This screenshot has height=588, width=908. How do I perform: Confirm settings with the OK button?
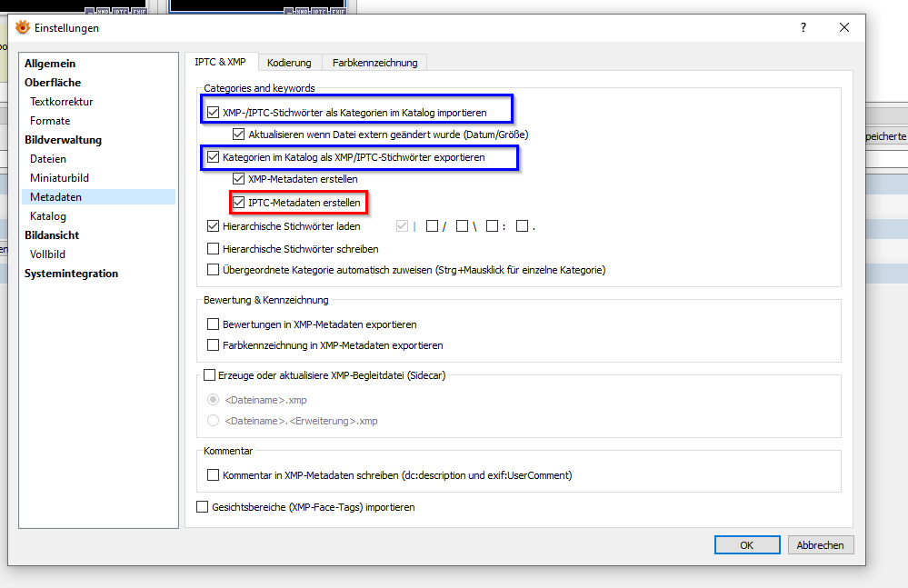[x=747, y=545]
